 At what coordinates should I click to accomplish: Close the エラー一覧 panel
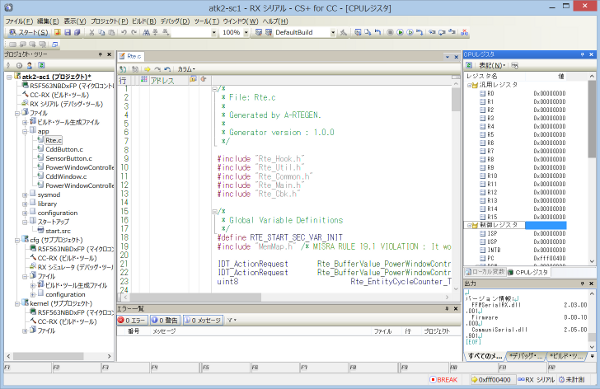coord(456,309)
